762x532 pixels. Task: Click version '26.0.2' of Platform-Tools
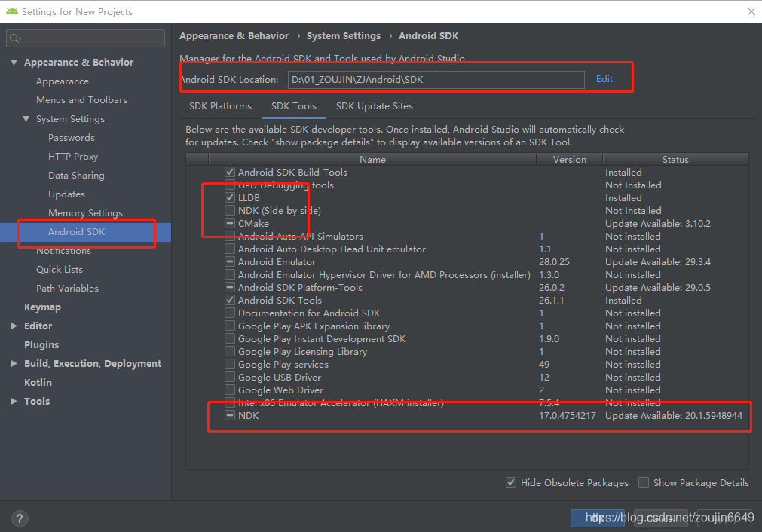click(552, 288)
